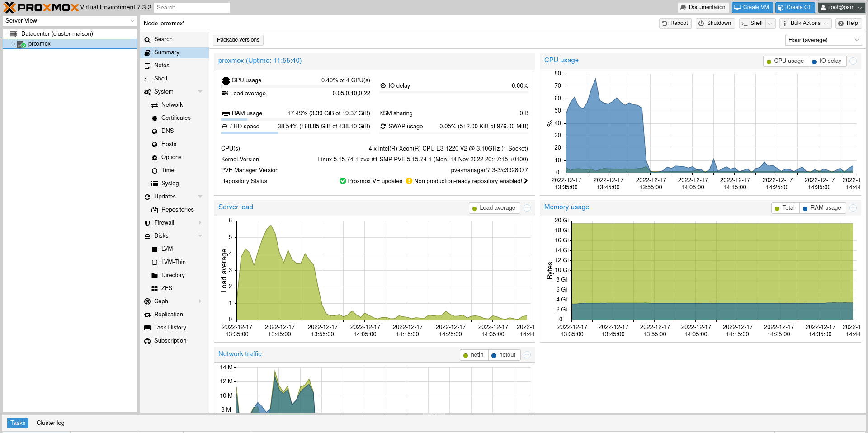Toggle Total series in Memory usage legend
868x433 pixels.
point(785,208)
